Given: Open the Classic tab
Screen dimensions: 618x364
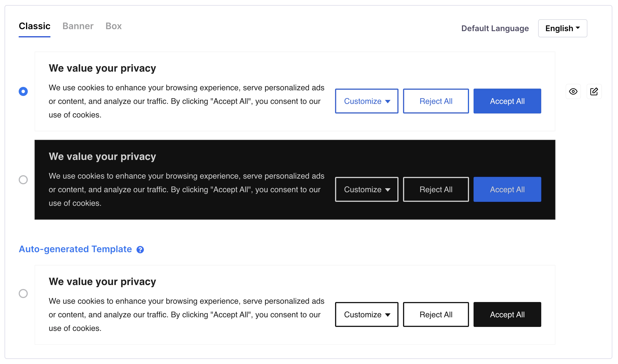Looking at the screenshot, I should [35, 26].
